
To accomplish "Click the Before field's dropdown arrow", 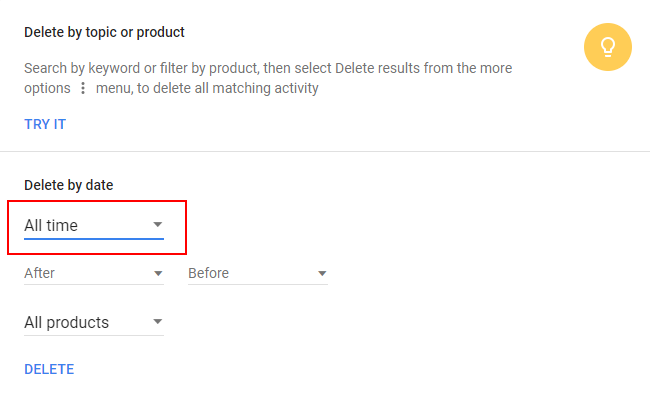I will coord(322,274).
